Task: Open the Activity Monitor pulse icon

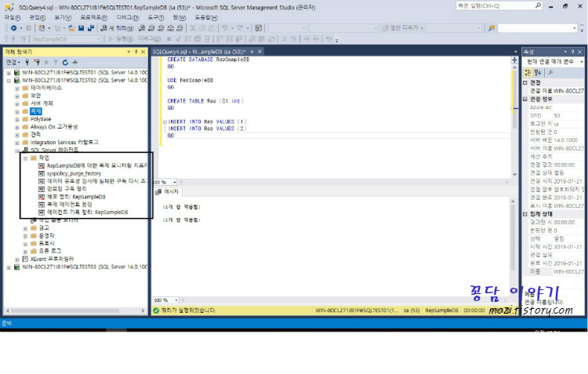Action: tap(75, 62)
